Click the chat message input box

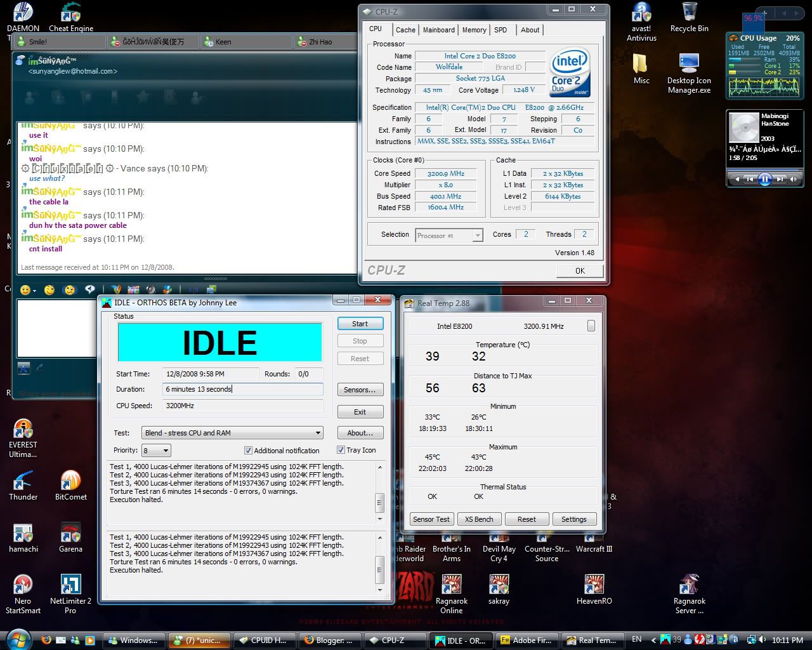click(x=57, y=327)
